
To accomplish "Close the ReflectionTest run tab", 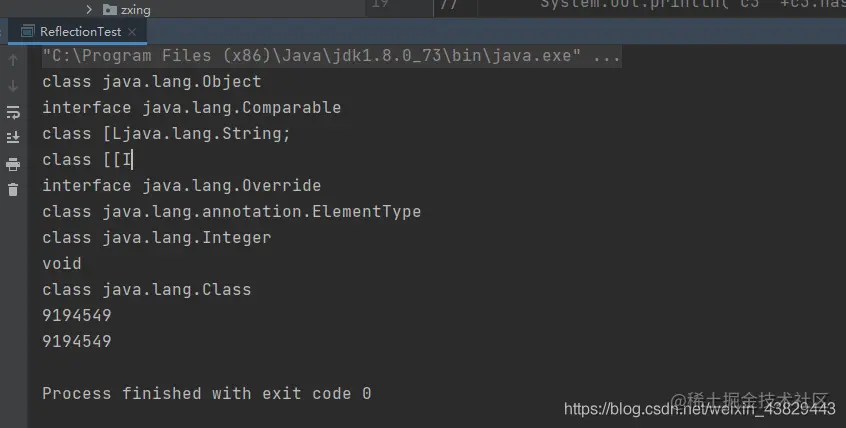I will [132, 32].
